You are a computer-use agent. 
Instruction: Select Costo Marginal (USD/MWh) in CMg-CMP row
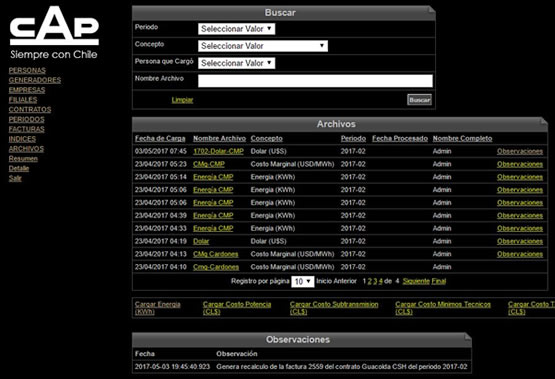[292, 164]
